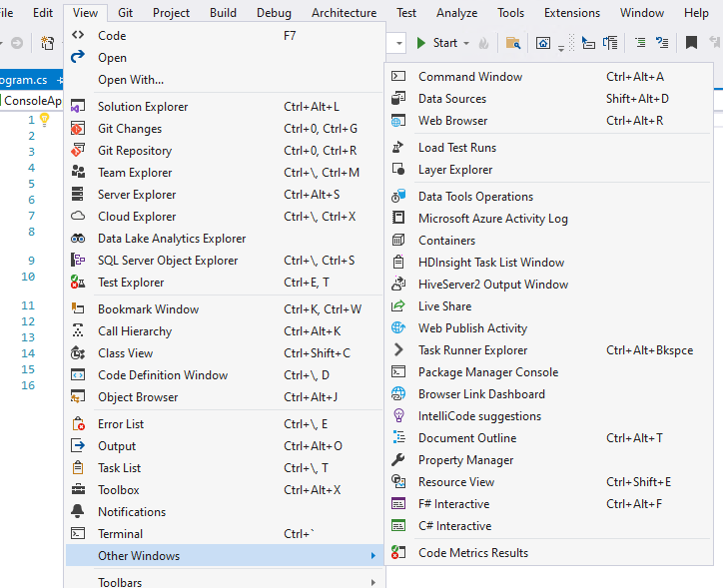Click the Command Window icon
The width and height of the screenshot is (723, 588).
tap(398, 77)
